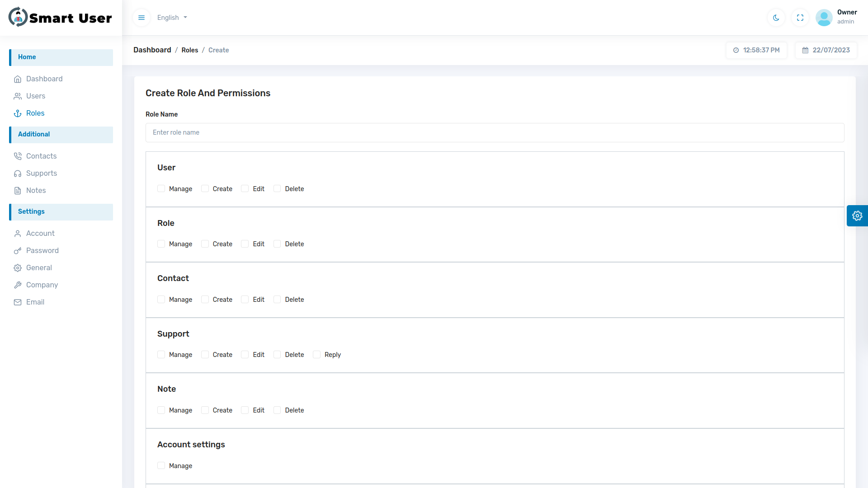Click the Smart User logo
Image resolution: width=868 pixels, height=488 pixels.
point(60,18)
